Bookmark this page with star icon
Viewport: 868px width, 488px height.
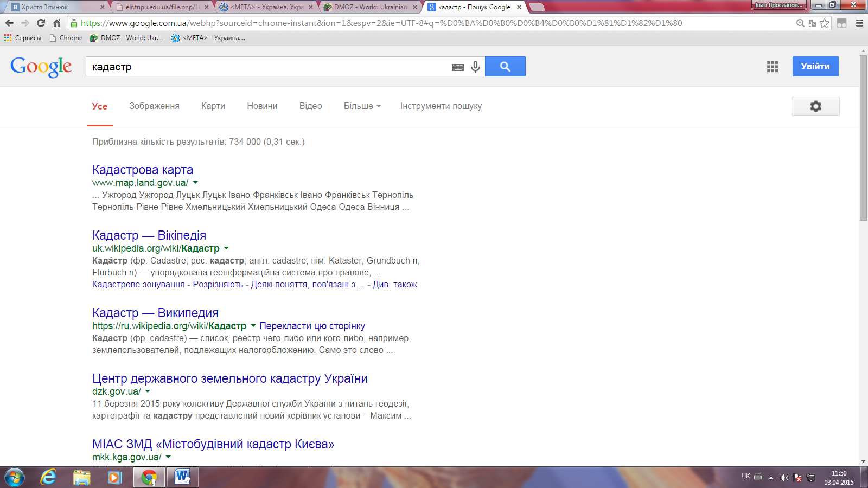(x=825, y=23)
